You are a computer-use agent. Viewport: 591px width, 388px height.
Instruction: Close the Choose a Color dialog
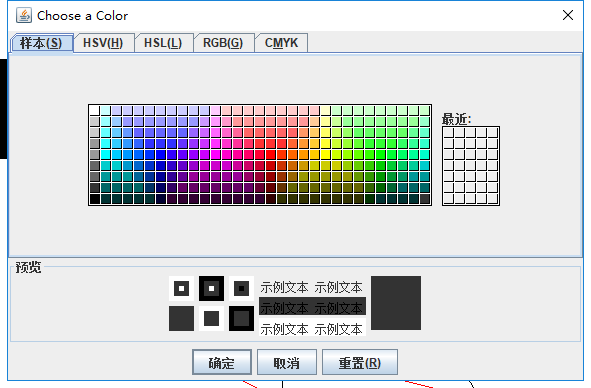pos(568,15)
